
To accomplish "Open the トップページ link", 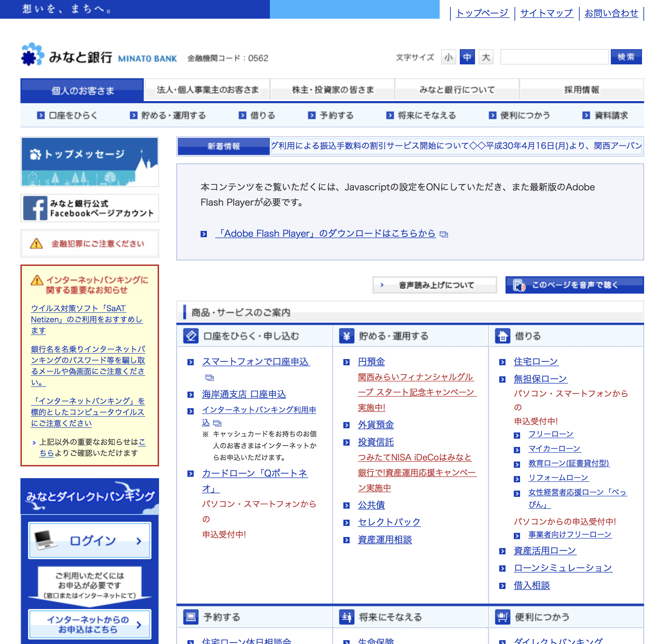I will 482,13.
